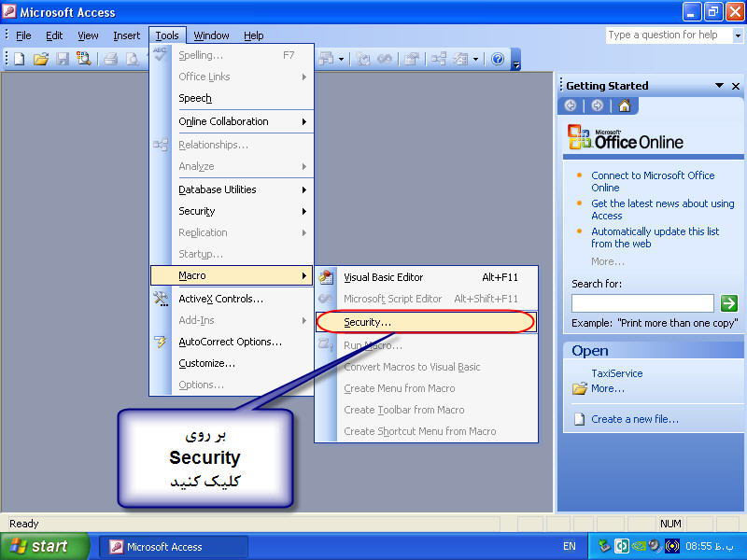Close the Getting Started task pane
The image size is (747, 560).
tap(736, 86)
